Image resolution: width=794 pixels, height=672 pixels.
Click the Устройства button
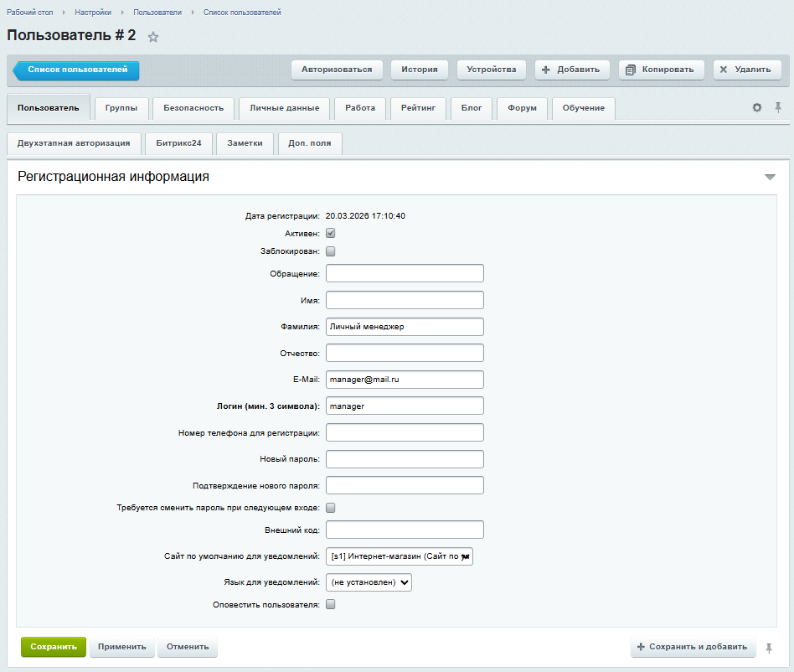491,70
